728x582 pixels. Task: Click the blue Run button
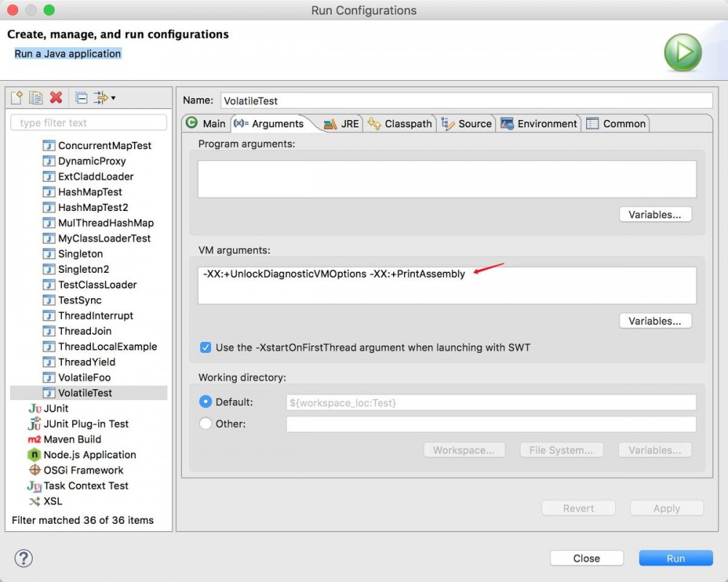pos(676,558)
